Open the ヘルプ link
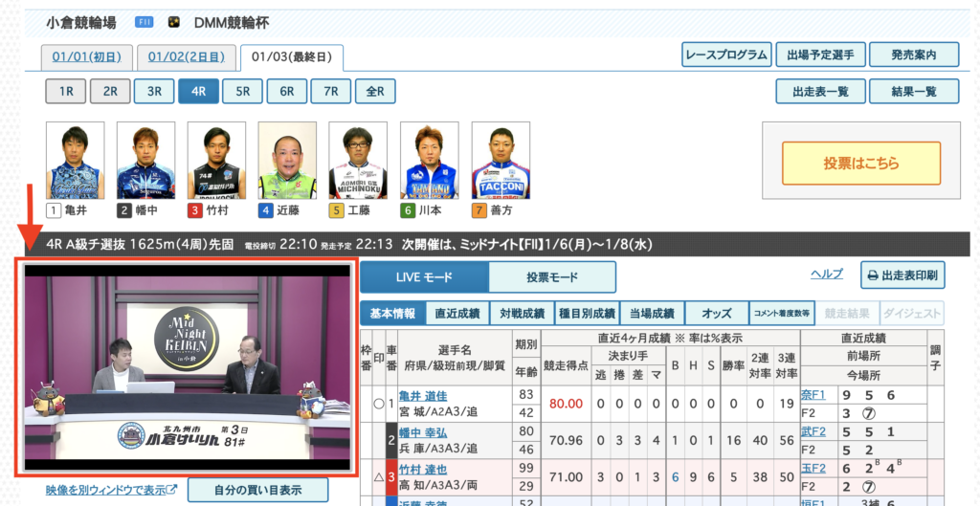 pos(827,274)
